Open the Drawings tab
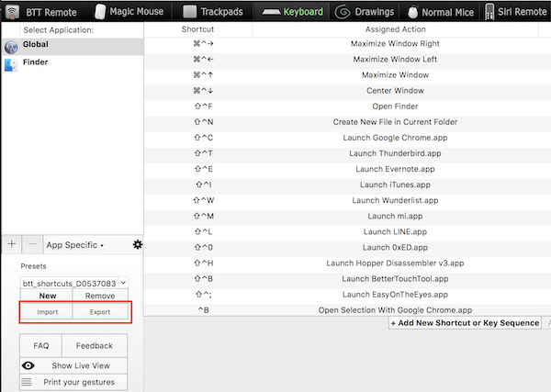551x392 pixels. pos(365,12)
